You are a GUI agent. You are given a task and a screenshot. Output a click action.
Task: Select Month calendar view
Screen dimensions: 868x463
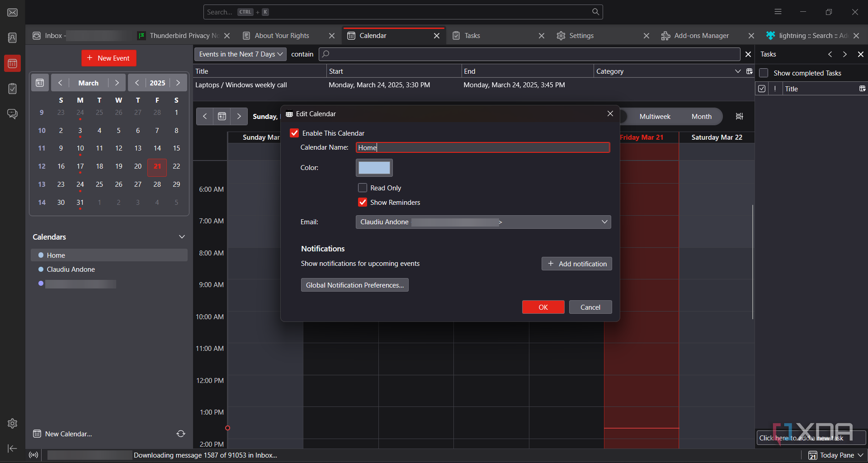point(701,117)
